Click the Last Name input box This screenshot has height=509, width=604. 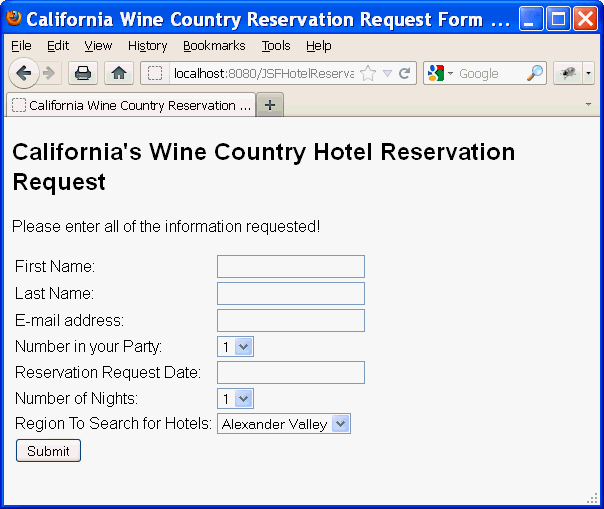290,293
